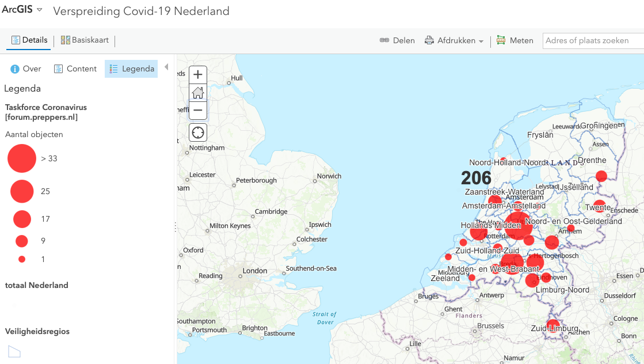Click the Meten ruler icon
644x364 pixels.
(x=501, y=40)
